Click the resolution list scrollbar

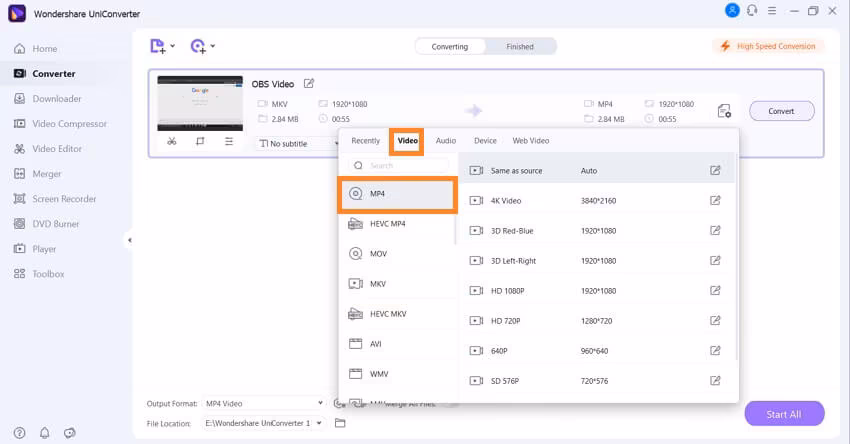tap(736, 258)
